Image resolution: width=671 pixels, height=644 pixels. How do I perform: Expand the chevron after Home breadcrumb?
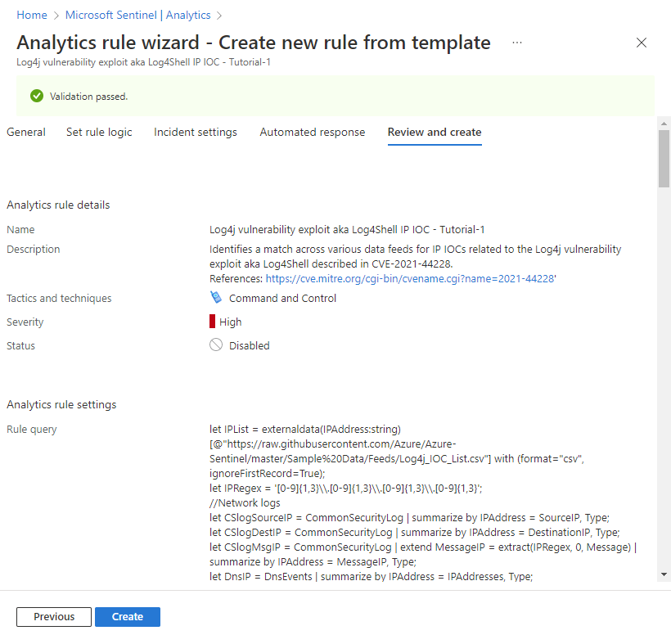pyautogui.click(x=55, y=15)
